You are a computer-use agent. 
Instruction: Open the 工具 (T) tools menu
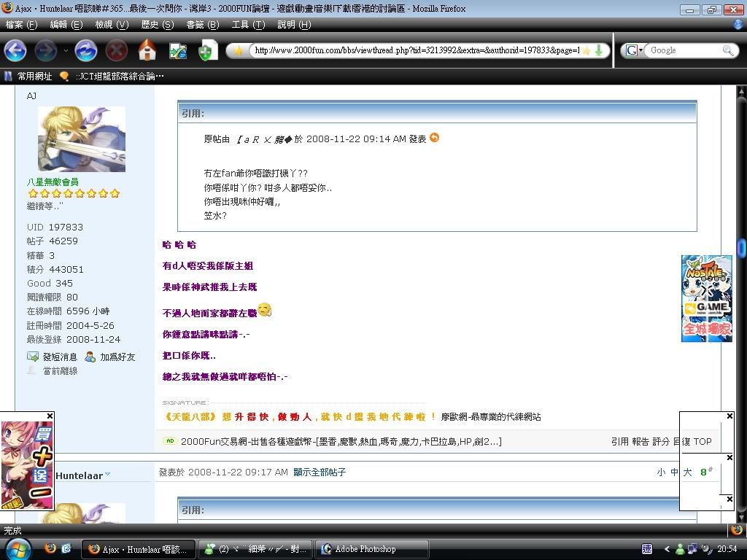(248, 24)
